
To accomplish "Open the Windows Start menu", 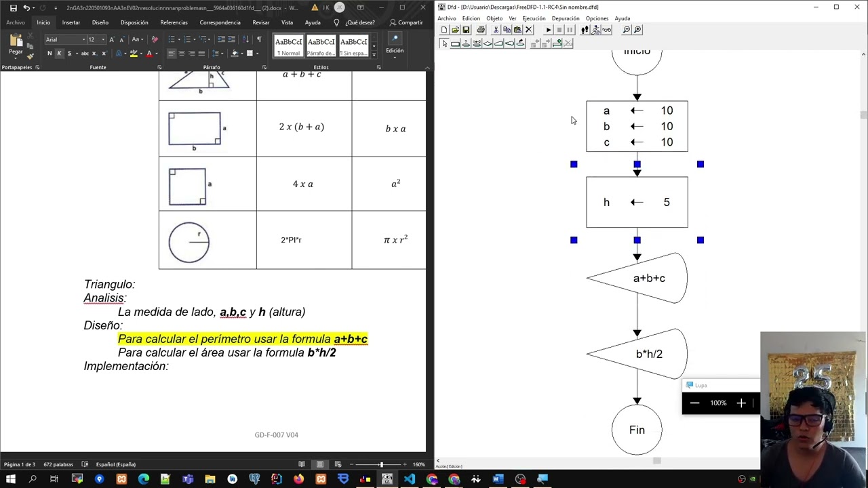I will 11,479.
